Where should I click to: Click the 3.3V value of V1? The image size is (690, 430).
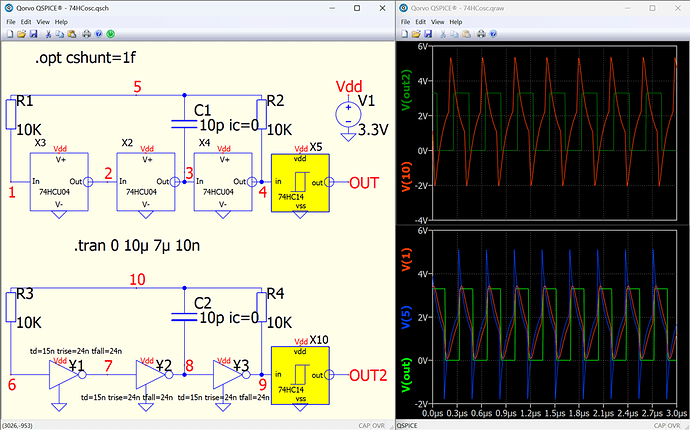click(x=373, y=130)
